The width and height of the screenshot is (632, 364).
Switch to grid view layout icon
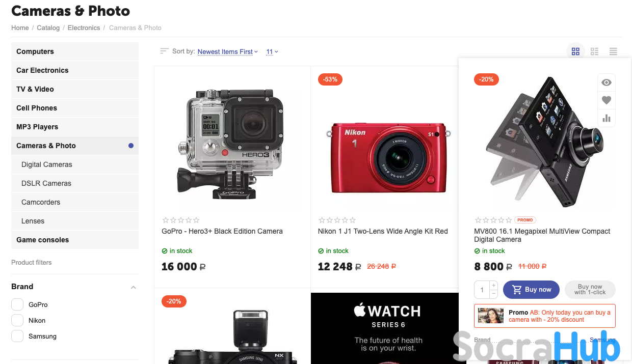575,51
